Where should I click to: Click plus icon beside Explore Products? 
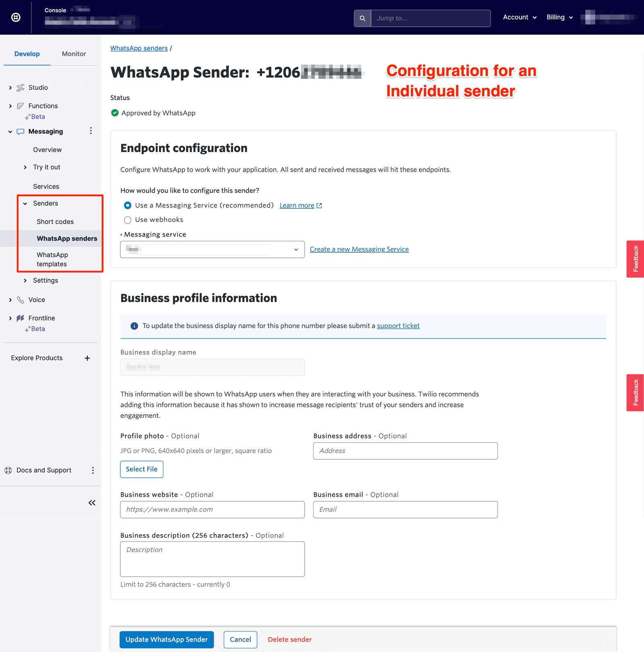click(x=87, y=358)
